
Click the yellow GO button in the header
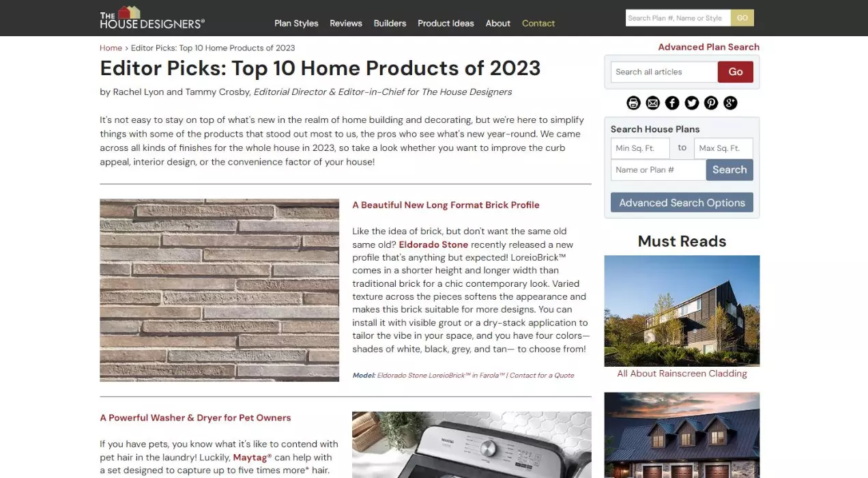[x=742, y=18]
